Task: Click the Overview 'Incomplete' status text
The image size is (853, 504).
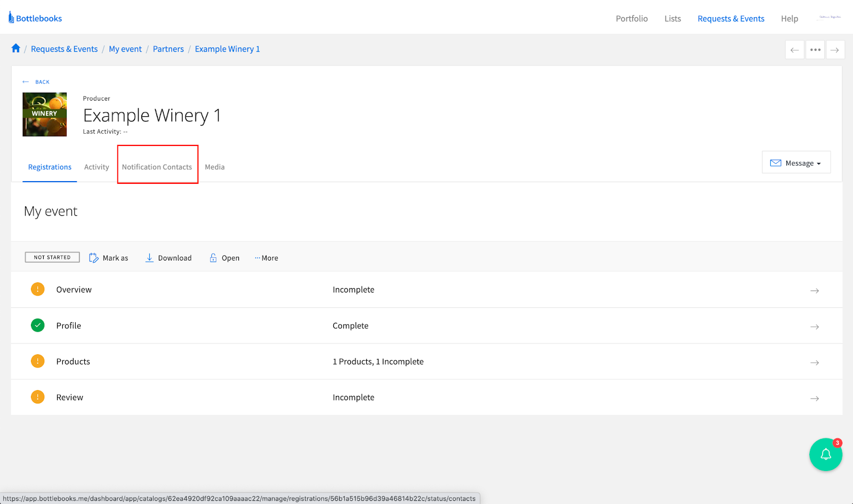Action: [x=353, y=290]
